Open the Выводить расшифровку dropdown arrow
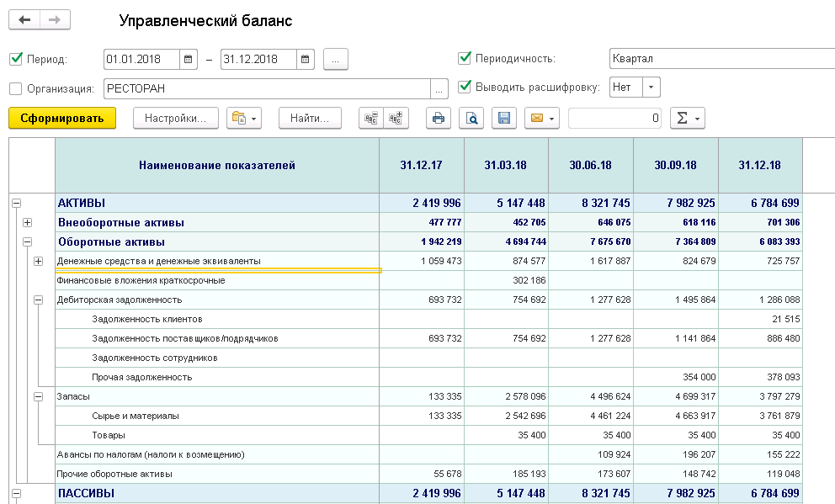The height and width of the screenshot is (504, 835). point(652,88)
